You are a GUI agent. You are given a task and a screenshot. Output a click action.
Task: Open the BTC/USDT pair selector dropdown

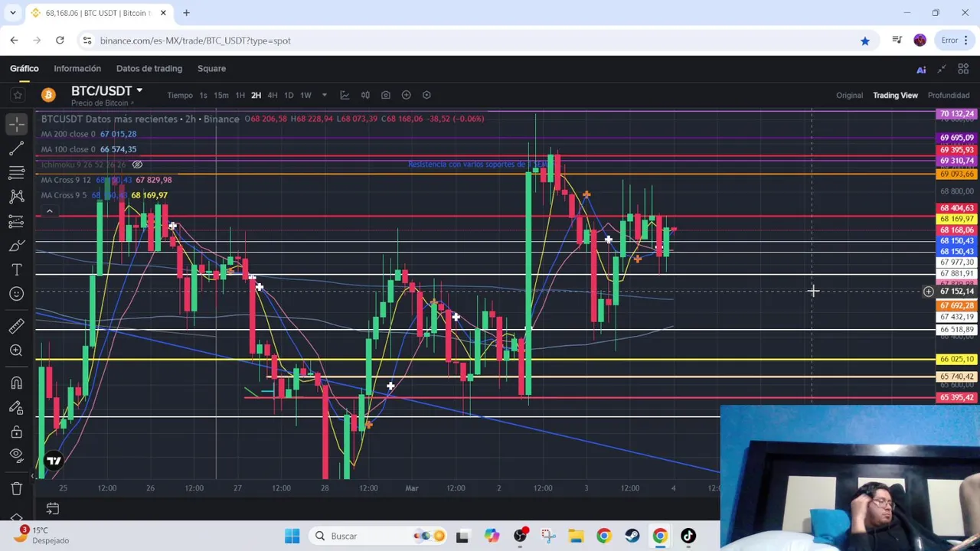[106, 90]
